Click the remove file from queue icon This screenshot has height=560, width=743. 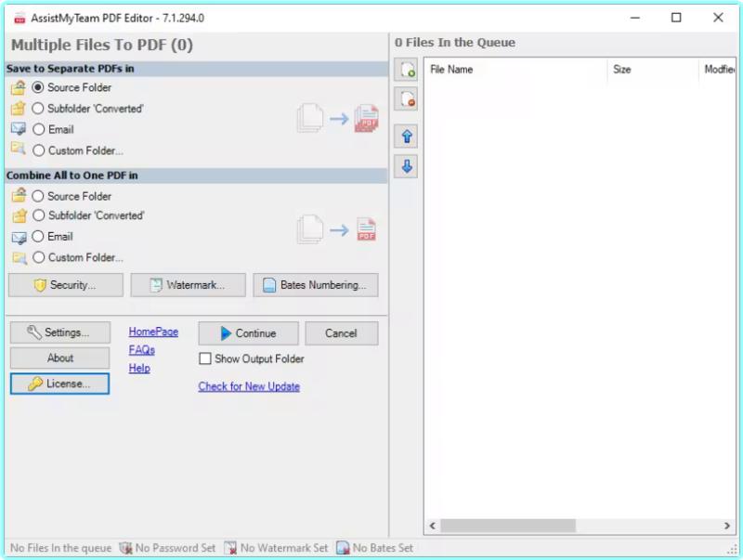tap(406, 98)
